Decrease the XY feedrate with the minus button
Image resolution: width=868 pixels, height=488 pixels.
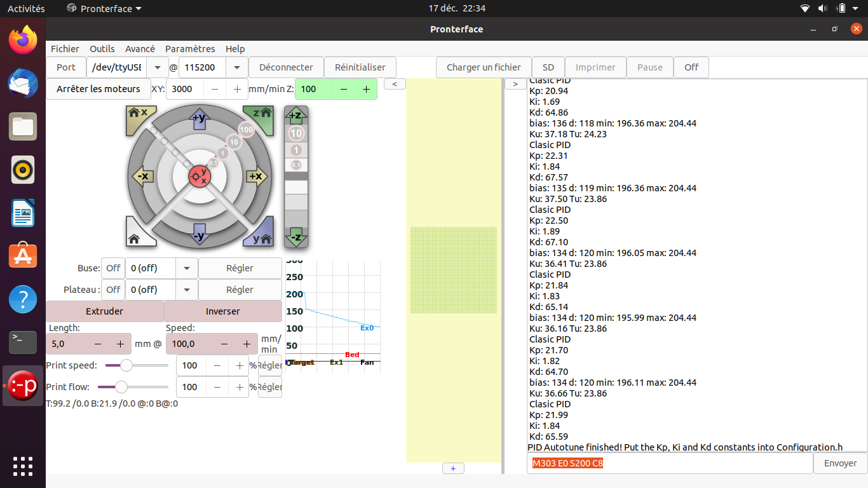point(215,89)
